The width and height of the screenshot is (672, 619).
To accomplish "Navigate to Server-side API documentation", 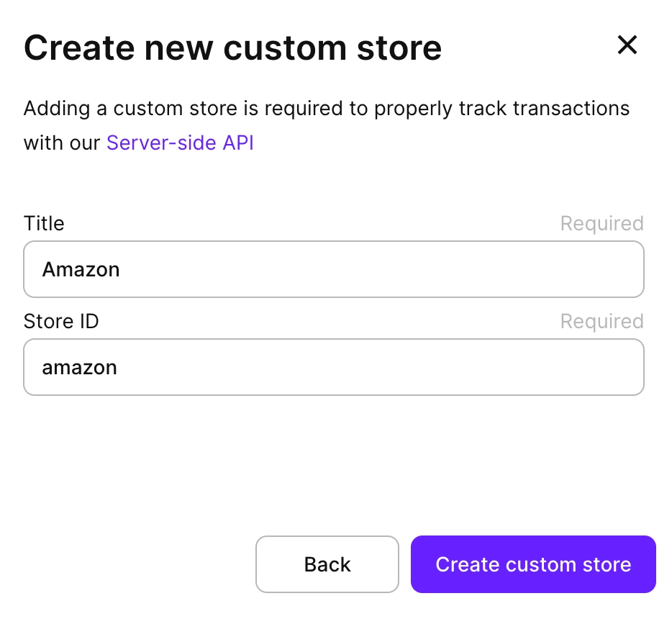I will coord(179,143).
